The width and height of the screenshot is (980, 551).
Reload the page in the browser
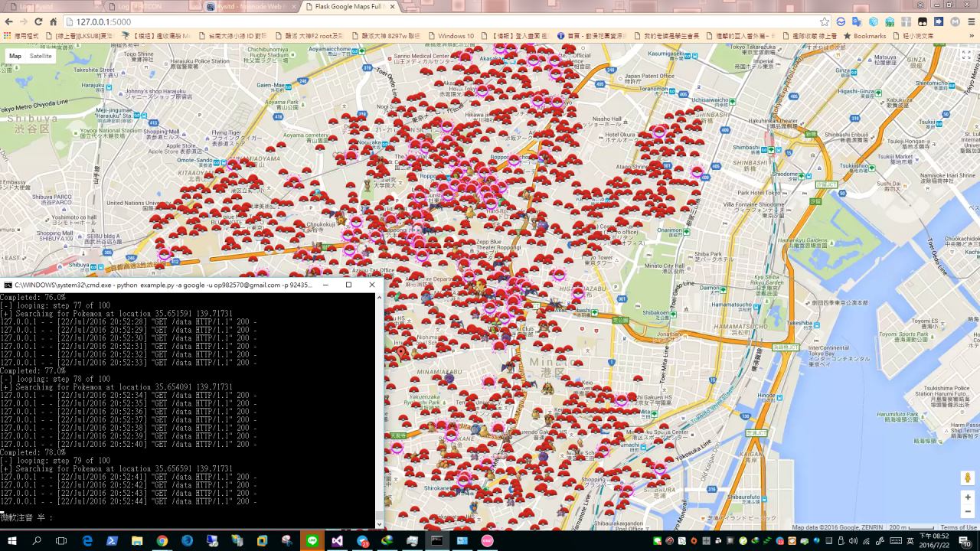tap(38, 21)
